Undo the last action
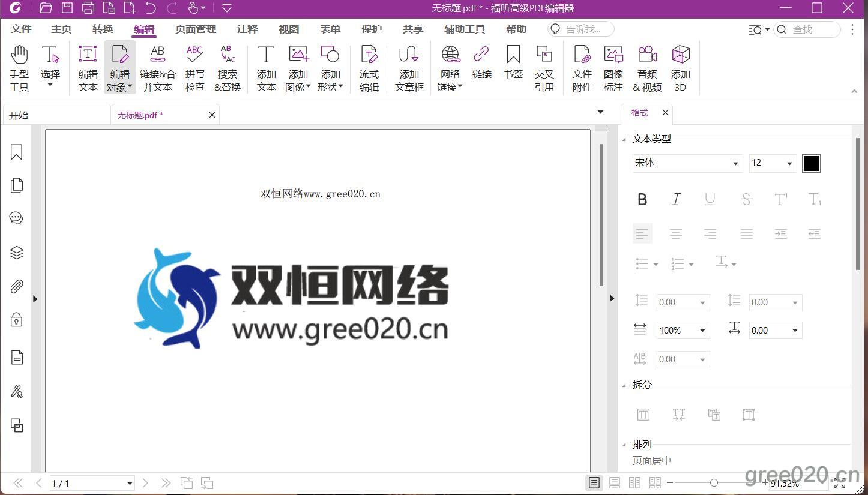 (151, 8)
